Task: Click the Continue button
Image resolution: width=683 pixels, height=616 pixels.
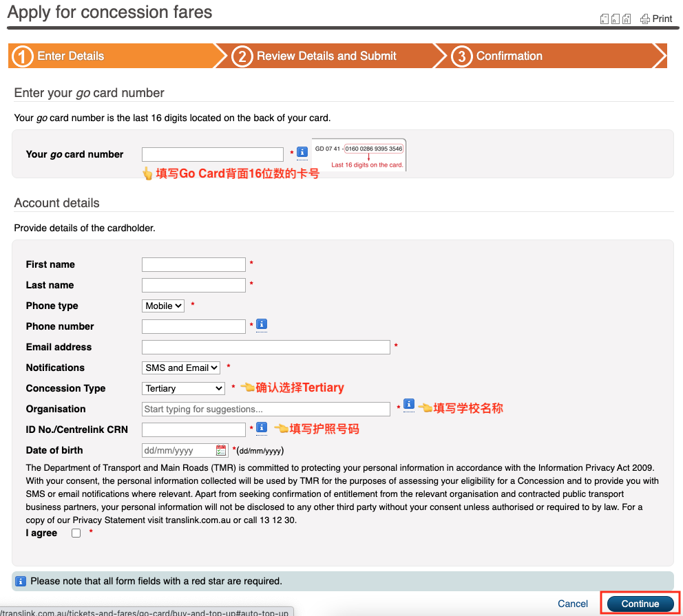Action: (640, 604)
